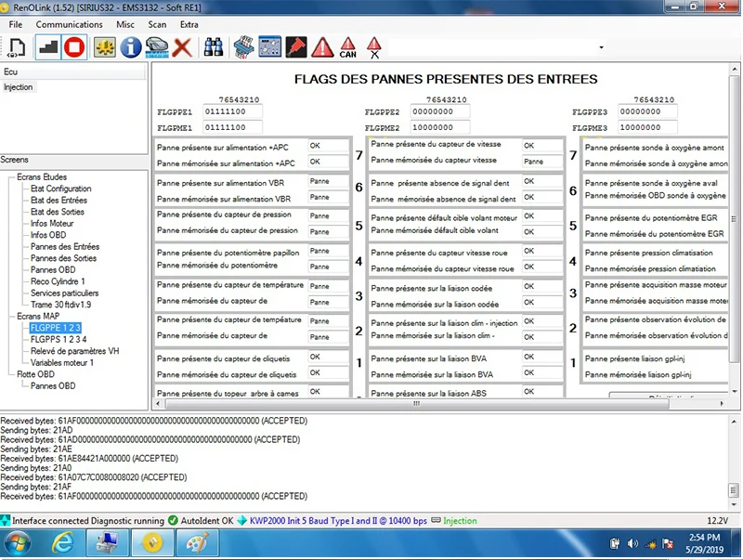Viewport: 743px width, 560px height.
Task: Click the shredder-style toolbar icon
Action: coord(243,47)
